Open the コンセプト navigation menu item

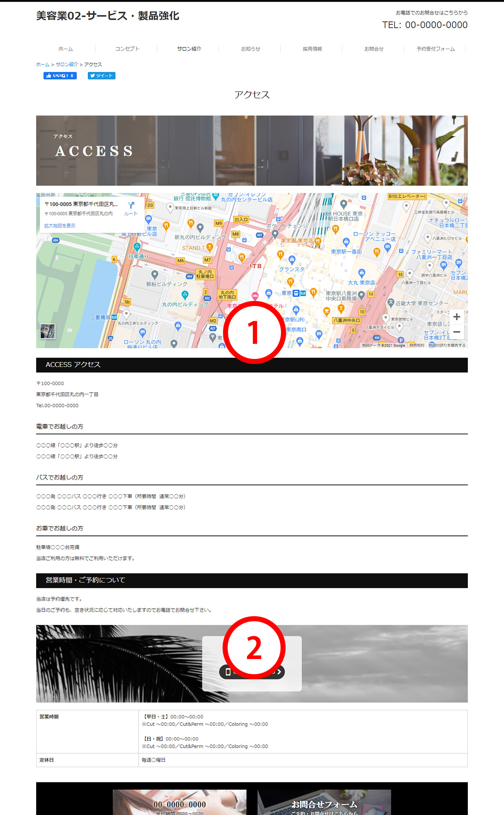(x=127, y=49)
